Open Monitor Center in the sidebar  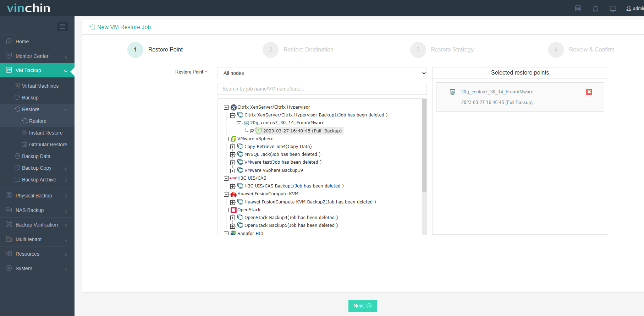37,56
